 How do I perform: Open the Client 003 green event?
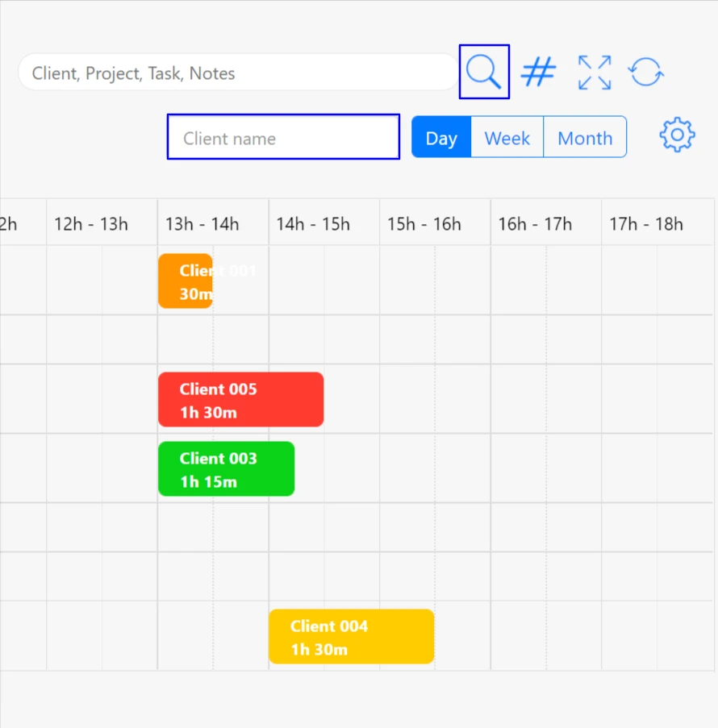[x=226, y=468]
